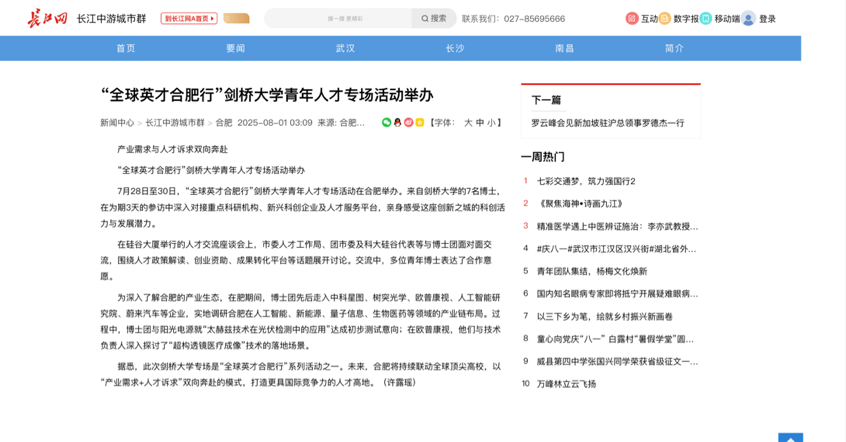Click 合肥 breadcrumb link
846x442 pixels.
pos(223,123)
